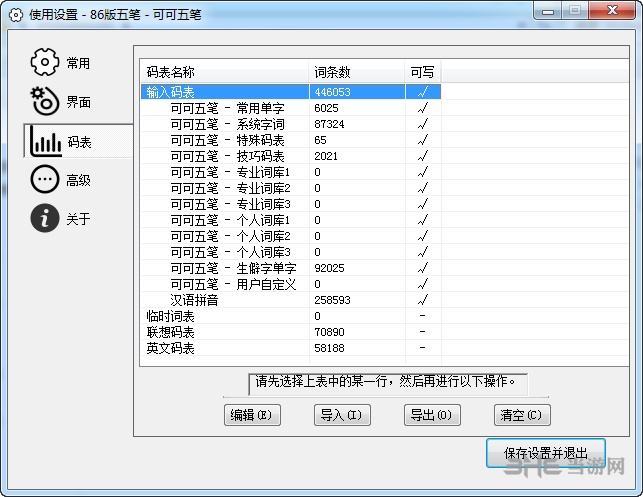Click the settings gear icon in title bar
643x497 pixels.
16,15
